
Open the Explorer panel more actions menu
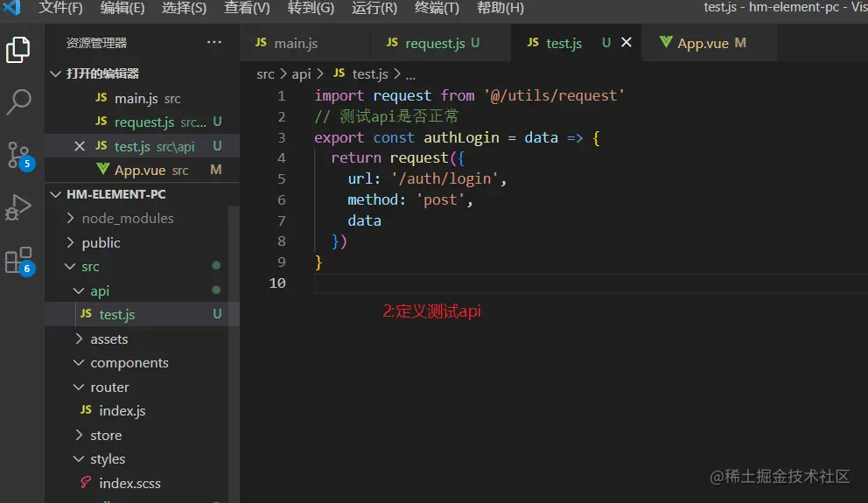[214, 42]
